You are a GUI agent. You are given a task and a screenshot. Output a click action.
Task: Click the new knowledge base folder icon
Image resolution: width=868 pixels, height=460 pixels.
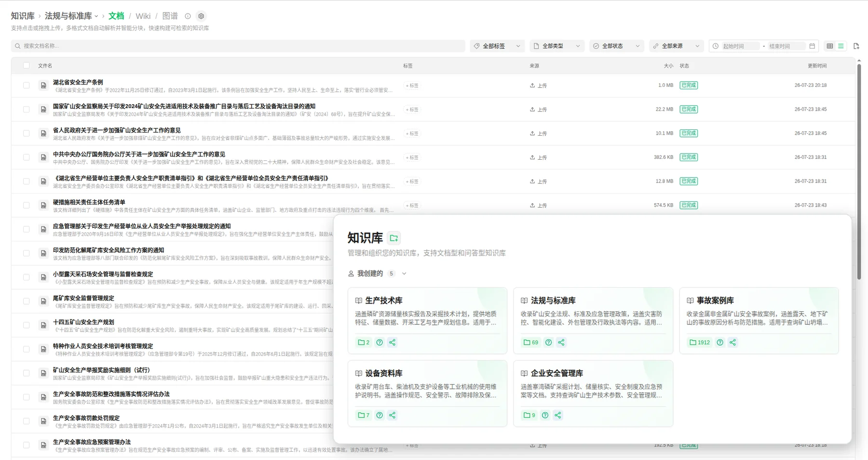[x=394, y=238]
